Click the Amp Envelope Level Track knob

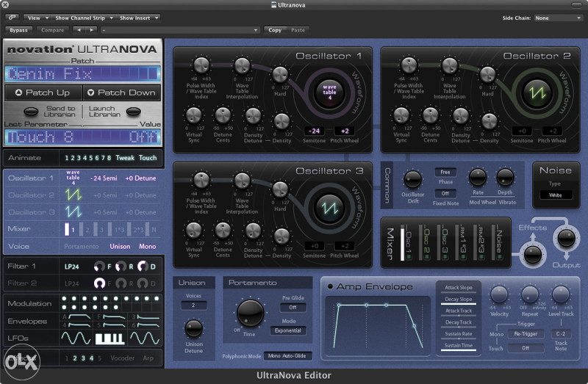561,295
